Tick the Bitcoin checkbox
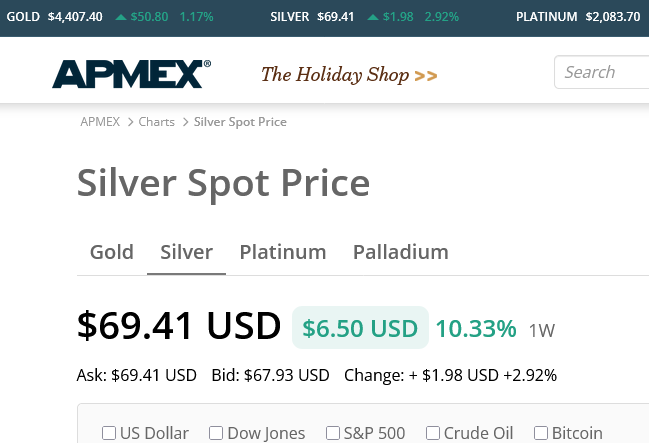The height and width of the screenshot is (443, 649). pyautogui.click(x=541, y=433)
